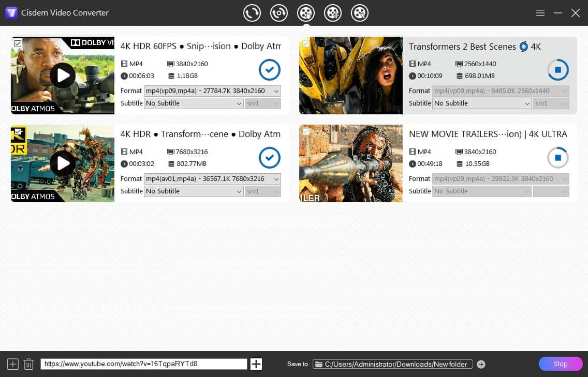Select the Download section film reel icon
Image resolution: width=588 pixels, height=377 pixels.
[x=306, y=13]
